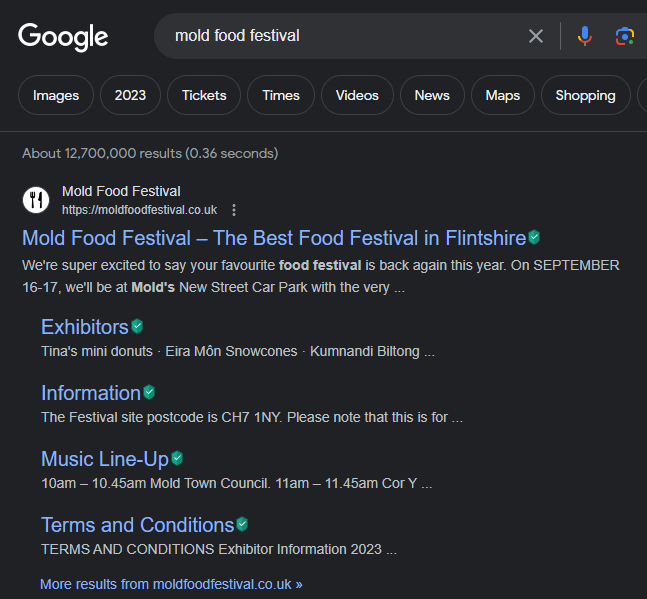Start voice search with microphone icon

click(x=584, y=36)
